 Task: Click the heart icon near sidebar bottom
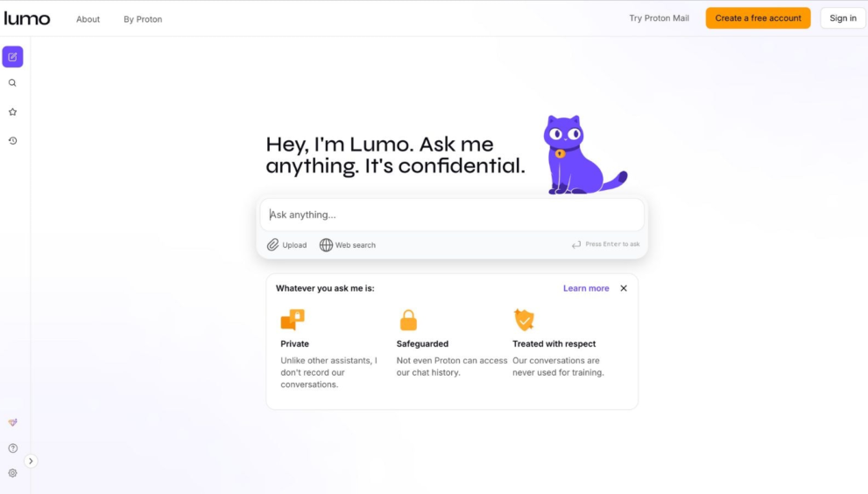click(x=13, y=422)
